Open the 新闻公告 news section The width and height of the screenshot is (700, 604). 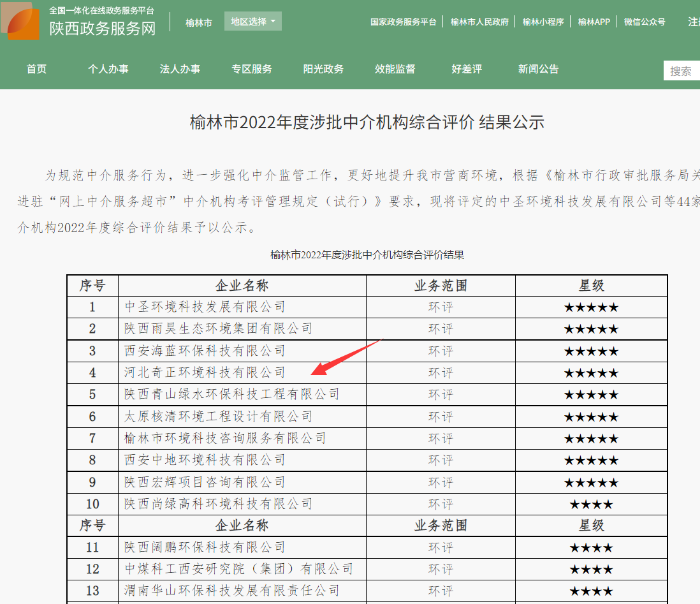[x=537, y=70]
